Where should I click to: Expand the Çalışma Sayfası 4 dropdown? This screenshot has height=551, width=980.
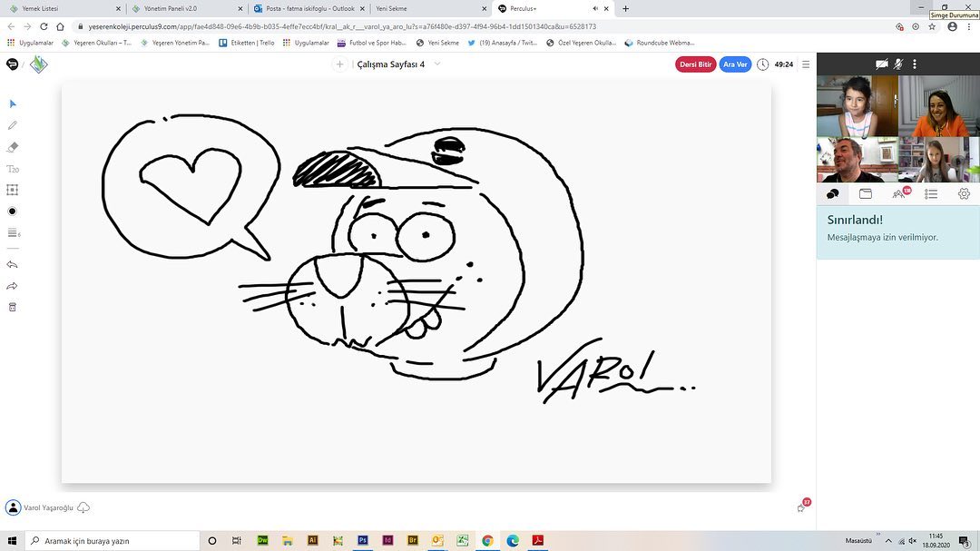(x=436, y=64)
